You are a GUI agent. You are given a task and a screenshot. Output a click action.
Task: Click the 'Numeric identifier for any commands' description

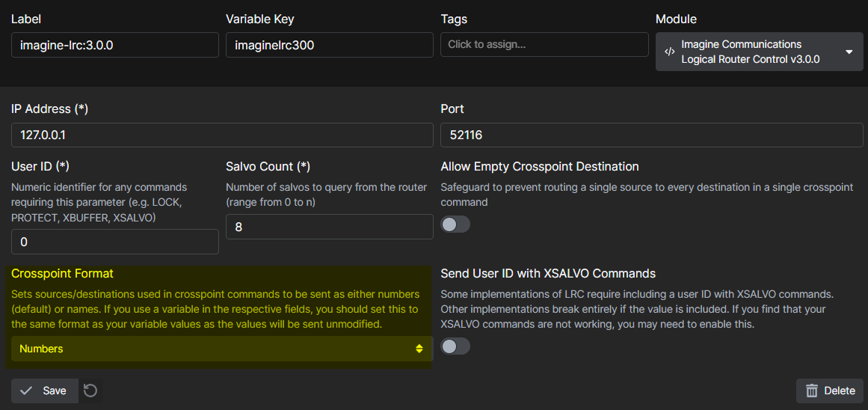[x=99, y=202]
